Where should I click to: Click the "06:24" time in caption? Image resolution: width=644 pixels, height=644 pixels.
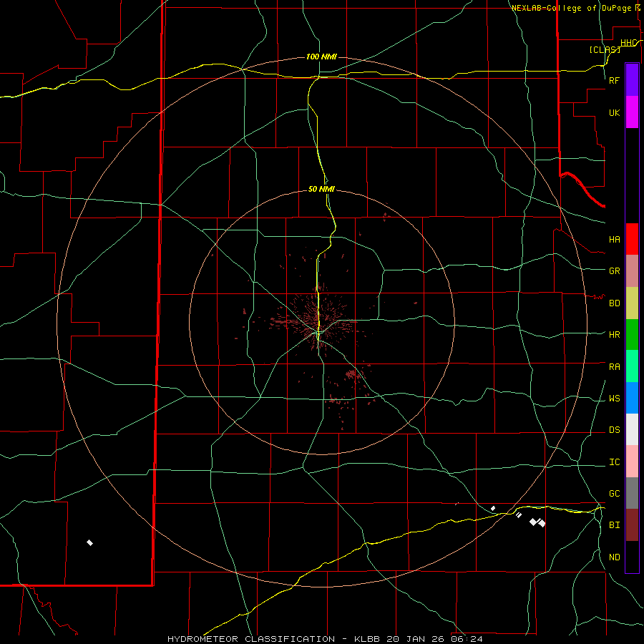(467, 639)
